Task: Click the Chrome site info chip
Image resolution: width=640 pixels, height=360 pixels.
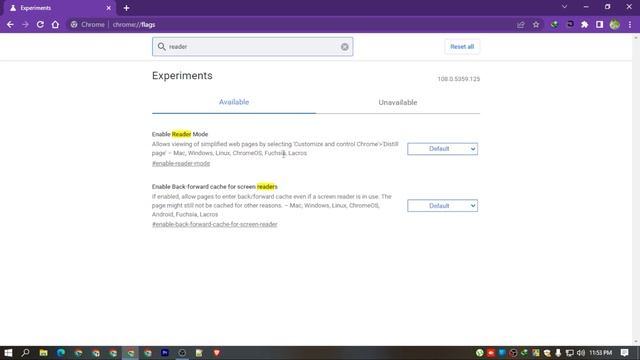Action: tap(87, 24)
